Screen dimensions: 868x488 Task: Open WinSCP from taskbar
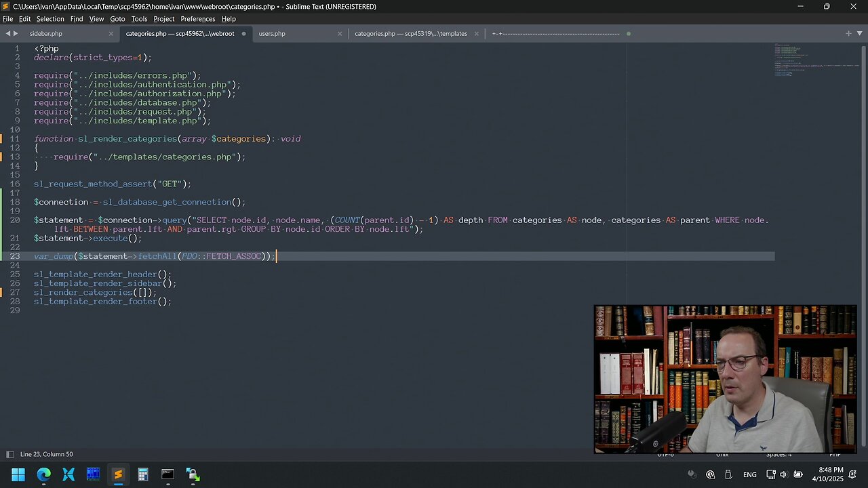tap(193, 474)
